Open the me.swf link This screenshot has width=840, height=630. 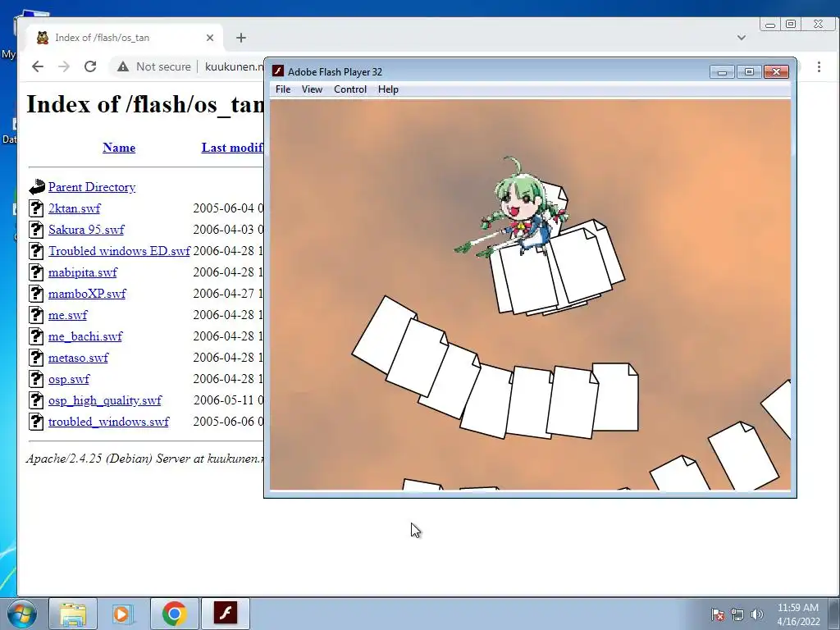[x=67, y=315]
